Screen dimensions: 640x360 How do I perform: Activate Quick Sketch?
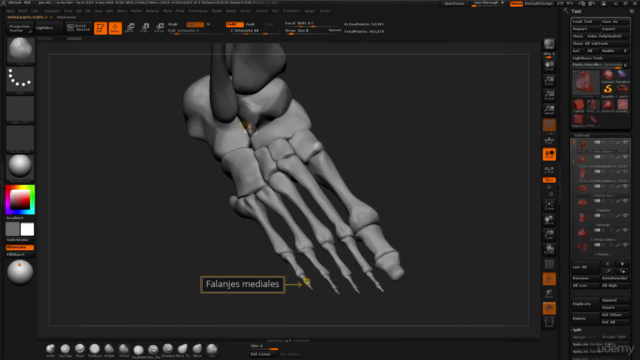point(79,28)
